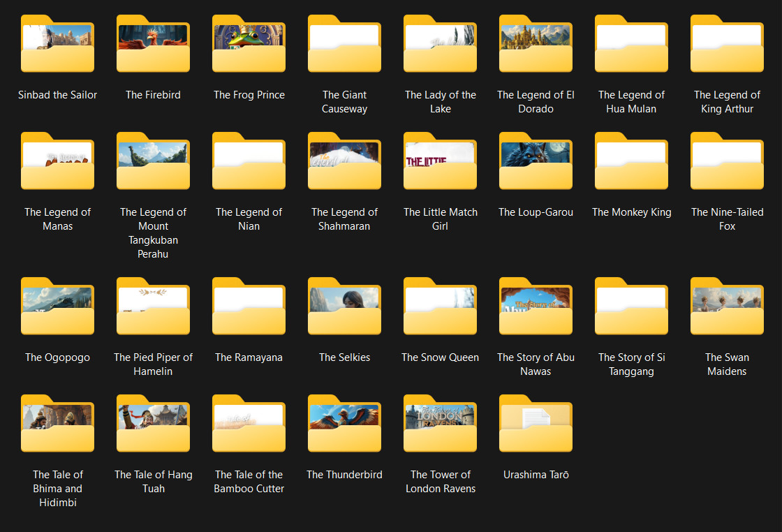This screenshot has width=782, height=532.
Task: Click the 'The Legend of King Arthur' label
Action: pyautogui.click(x=727, y=102)
